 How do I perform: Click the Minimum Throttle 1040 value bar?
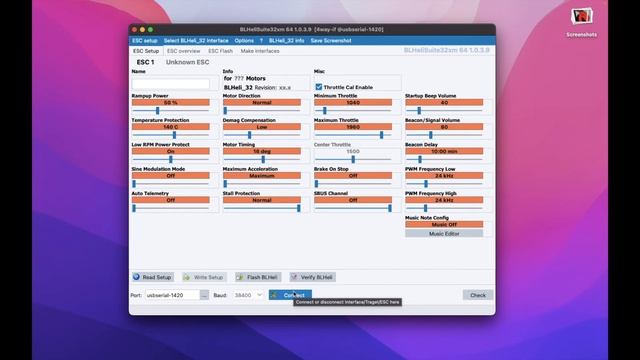click(353, 102)
